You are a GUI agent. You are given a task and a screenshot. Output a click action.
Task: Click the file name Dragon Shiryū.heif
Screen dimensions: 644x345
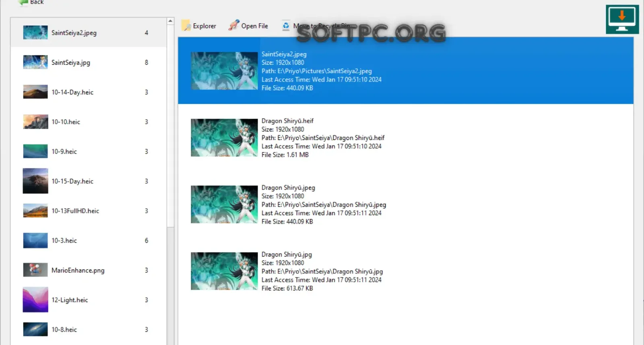click(287, 121)
